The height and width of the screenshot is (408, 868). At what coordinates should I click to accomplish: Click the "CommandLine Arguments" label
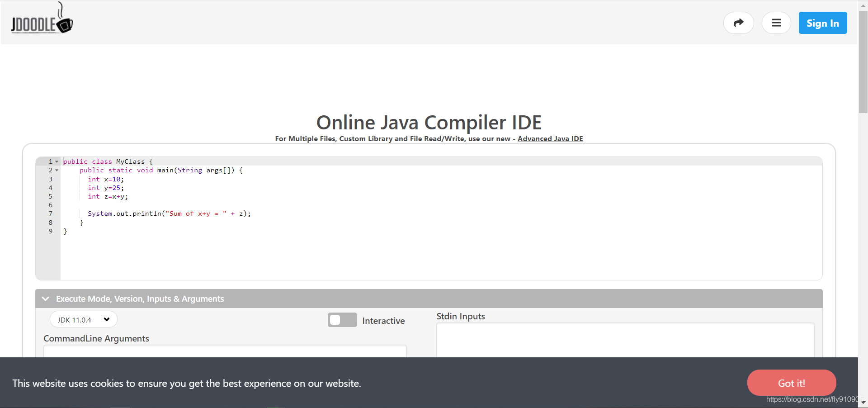[96, 338]
